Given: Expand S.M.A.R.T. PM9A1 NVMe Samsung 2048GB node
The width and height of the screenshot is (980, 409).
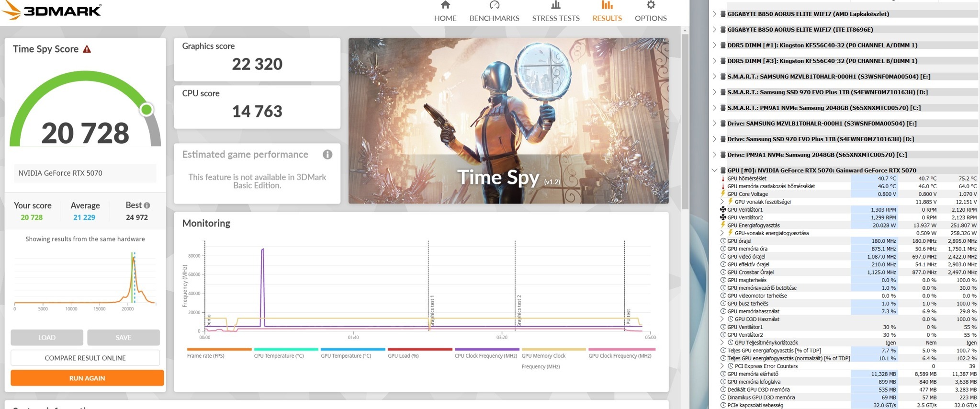Looking at the screenshot, I should (x=714, y=108).
